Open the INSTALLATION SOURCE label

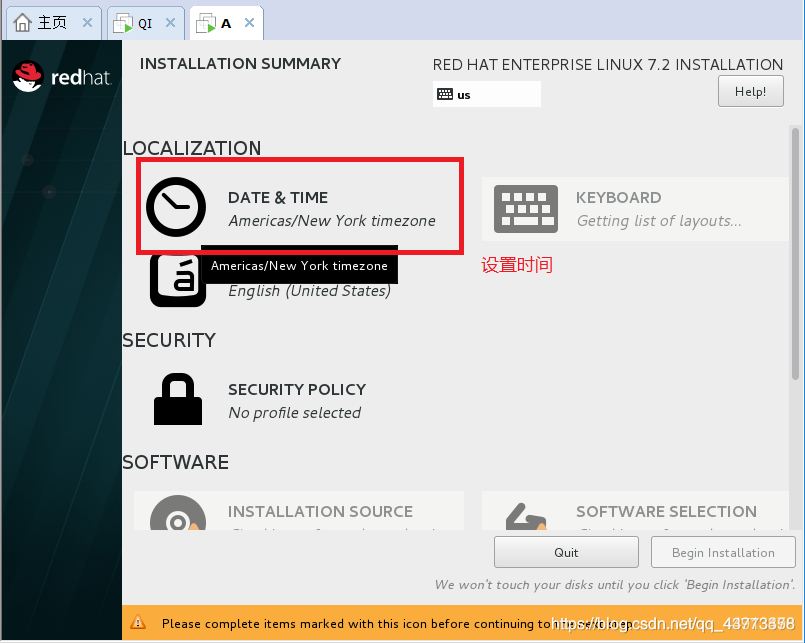tap(320, 512)
